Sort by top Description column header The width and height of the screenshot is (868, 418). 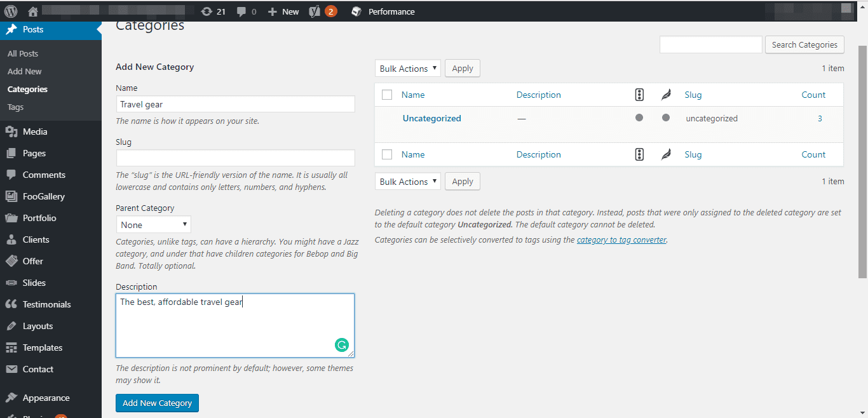tap(538, 95)
